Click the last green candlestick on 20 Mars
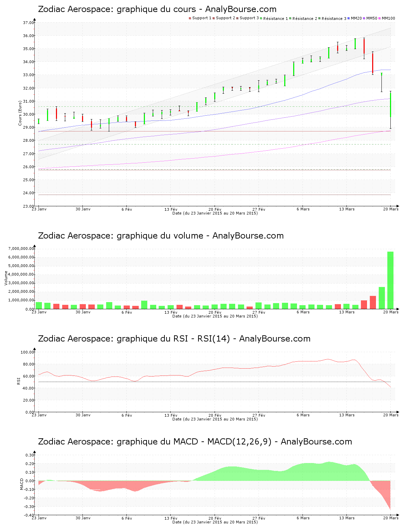 click(390, 105)
